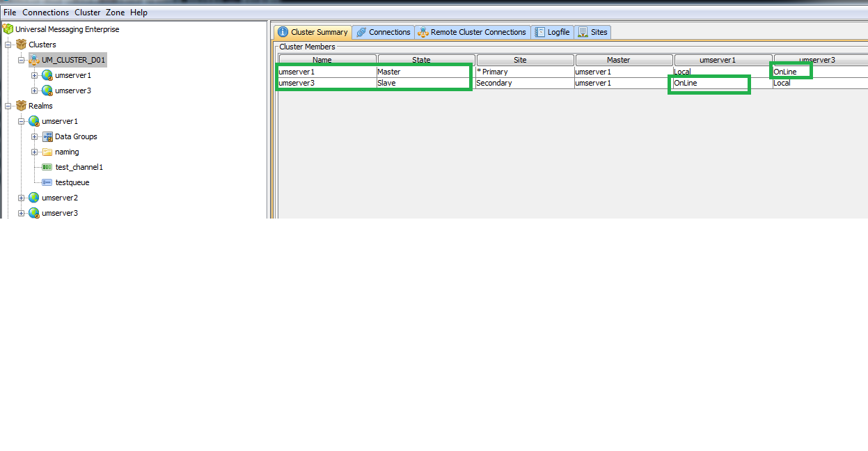
Task: Click the Universal Messaging Enterprise root icon
Action: pyautogui.click(x=8, y=29)
